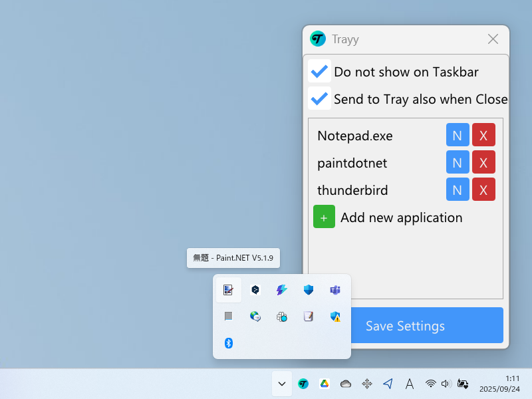Open Windows Security blue shield tray icon
Image resolution: width=532 pixels, height=399 pixels.
click(309, 290)
